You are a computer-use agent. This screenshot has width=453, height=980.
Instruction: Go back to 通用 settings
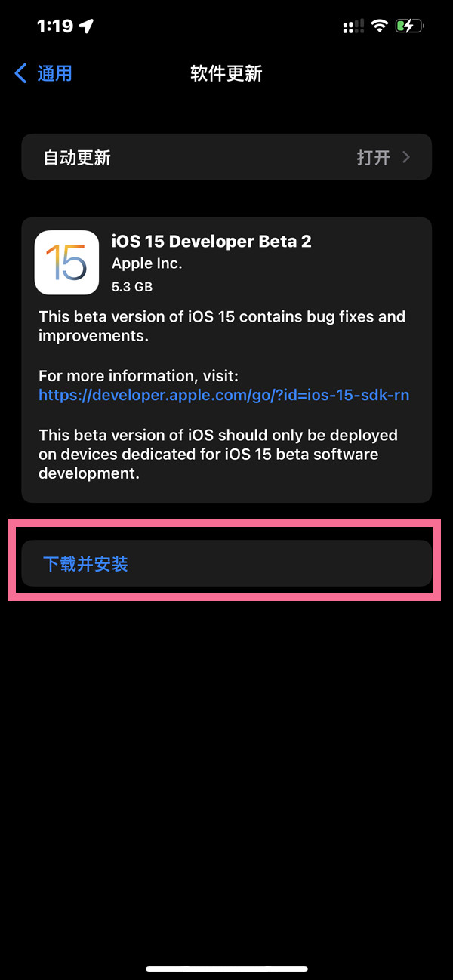pyautogui.click(x=44, y=73)
